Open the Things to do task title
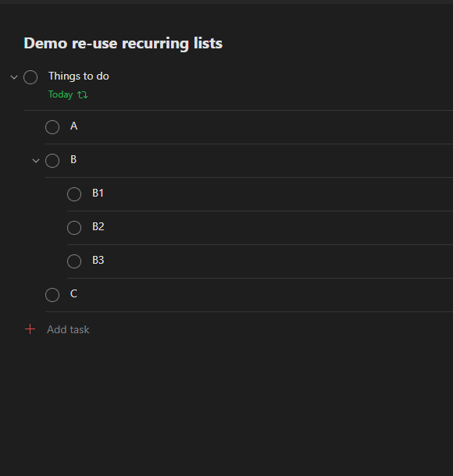The image size is (453, 476). 79,76
